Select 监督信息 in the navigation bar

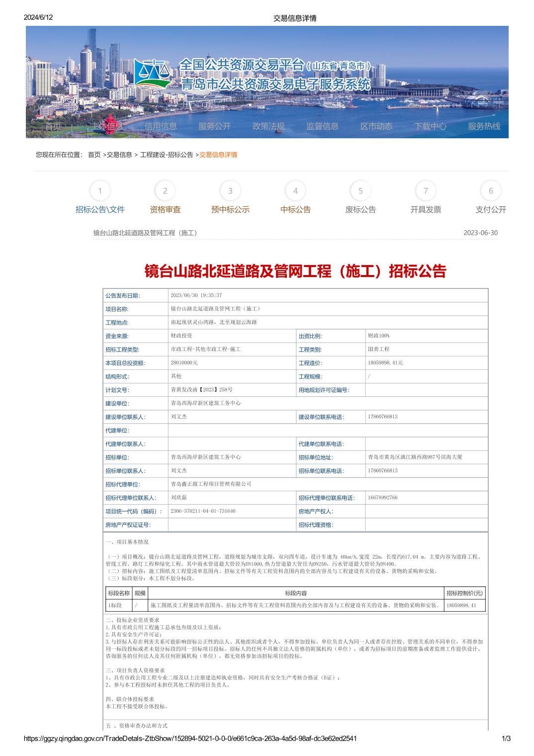pyautogui.click(x=322, y=126)
